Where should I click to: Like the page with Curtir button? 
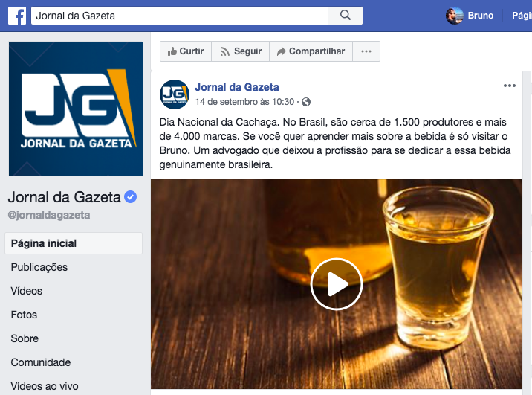186,51
